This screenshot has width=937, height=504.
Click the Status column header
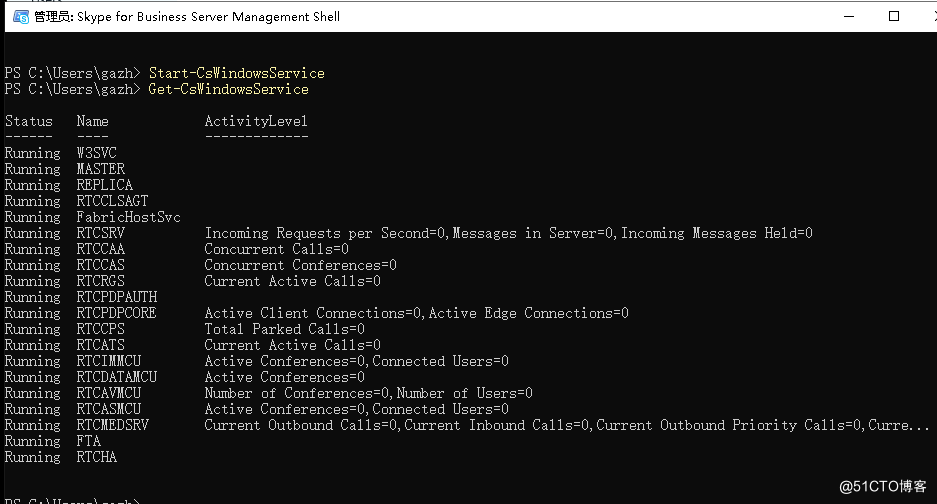pos(29,121)
